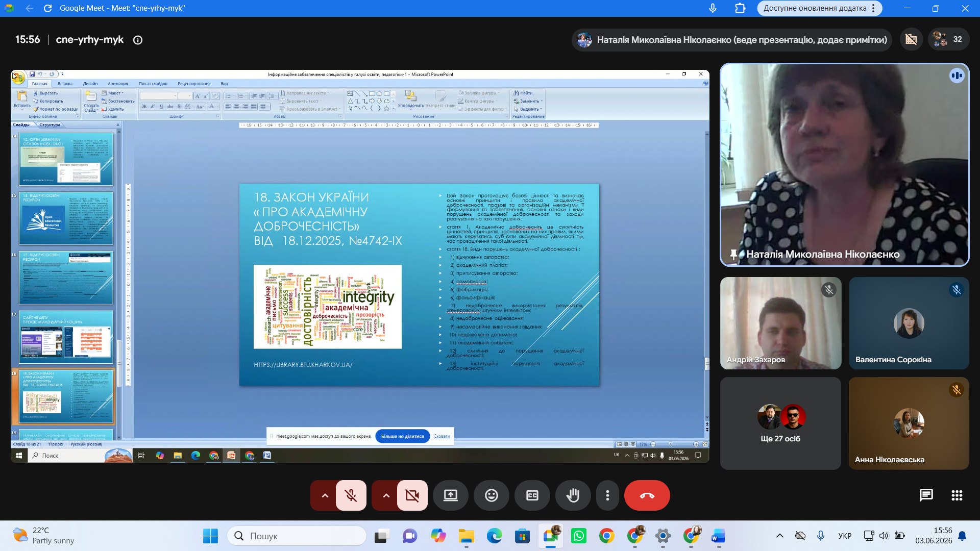
Task: Click the present screen button
Action: point(451,495)
